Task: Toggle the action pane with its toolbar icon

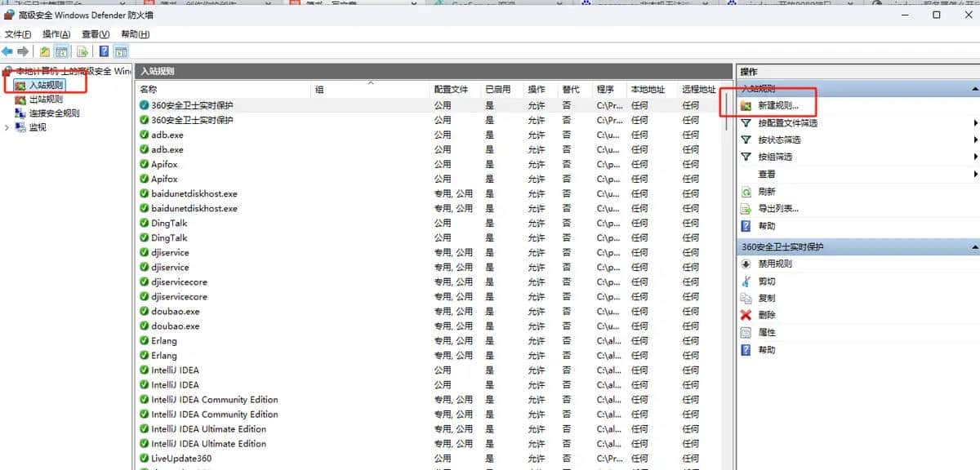Action: [x=119, y=51]
